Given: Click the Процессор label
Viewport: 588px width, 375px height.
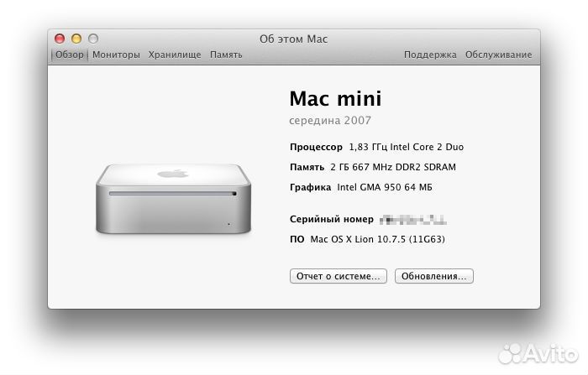Looking at the screenshot, I should coord(316,147).
